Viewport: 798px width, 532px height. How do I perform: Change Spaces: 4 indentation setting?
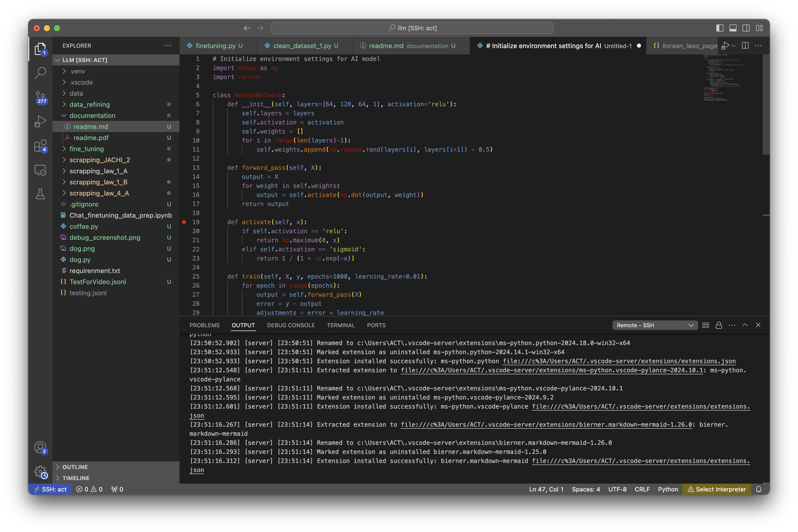tap(586, 489)
